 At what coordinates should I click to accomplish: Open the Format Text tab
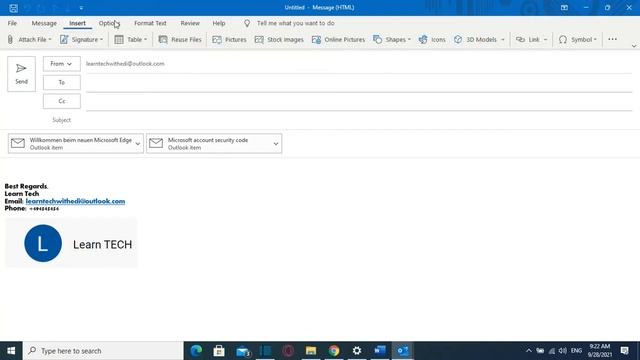[150, 23]
